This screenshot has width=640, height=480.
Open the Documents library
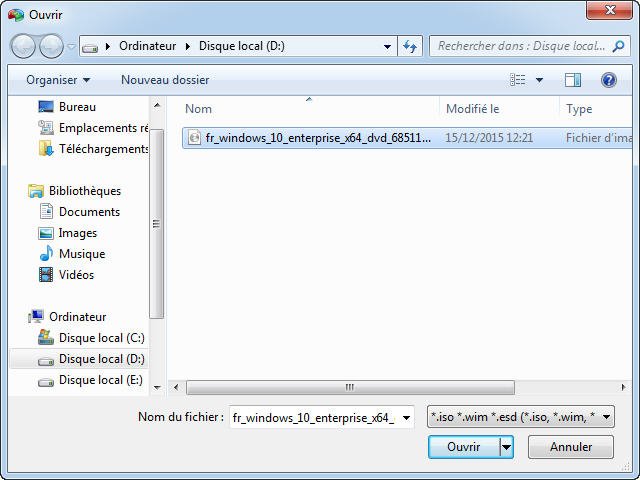pyautogui.click(x=79, y=212)
